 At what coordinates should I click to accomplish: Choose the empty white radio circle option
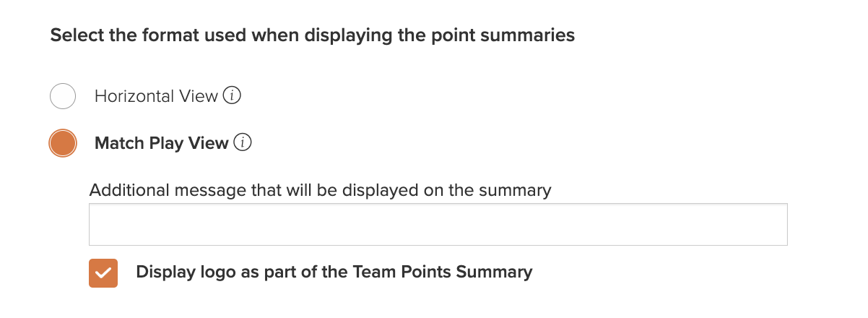tap(63, 96)
